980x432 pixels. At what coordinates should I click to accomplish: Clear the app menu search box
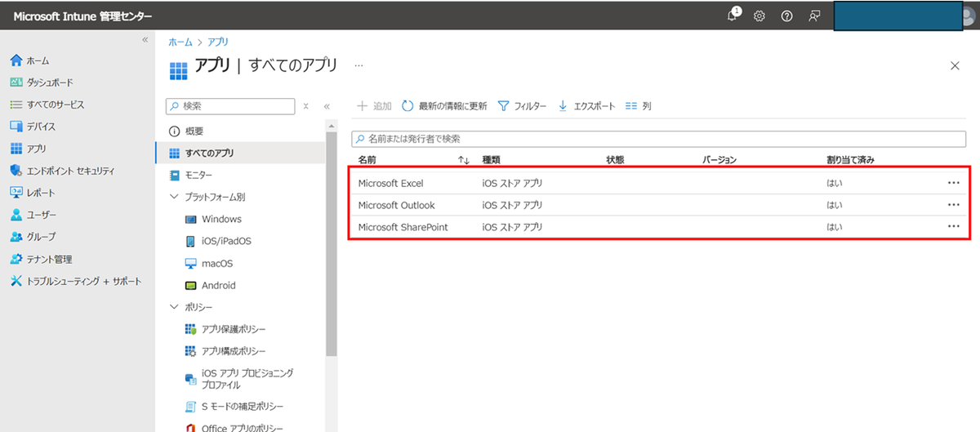point(305,106)
